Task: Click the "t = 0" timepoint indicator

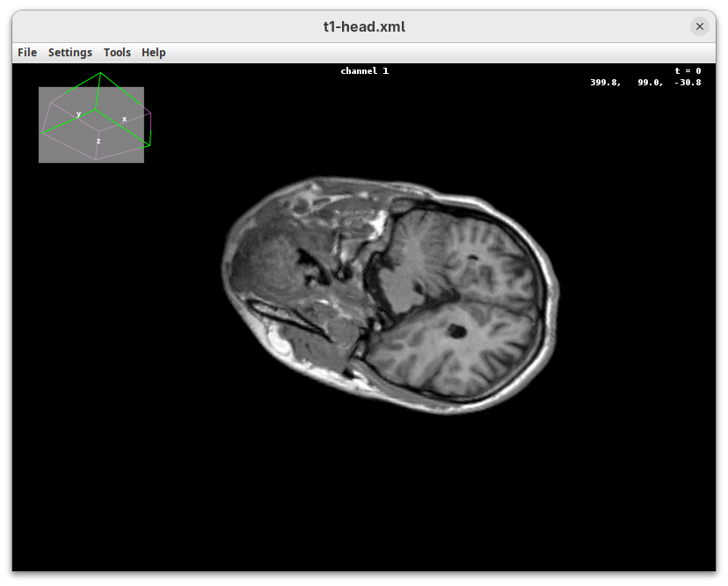Action: [688, 71]
